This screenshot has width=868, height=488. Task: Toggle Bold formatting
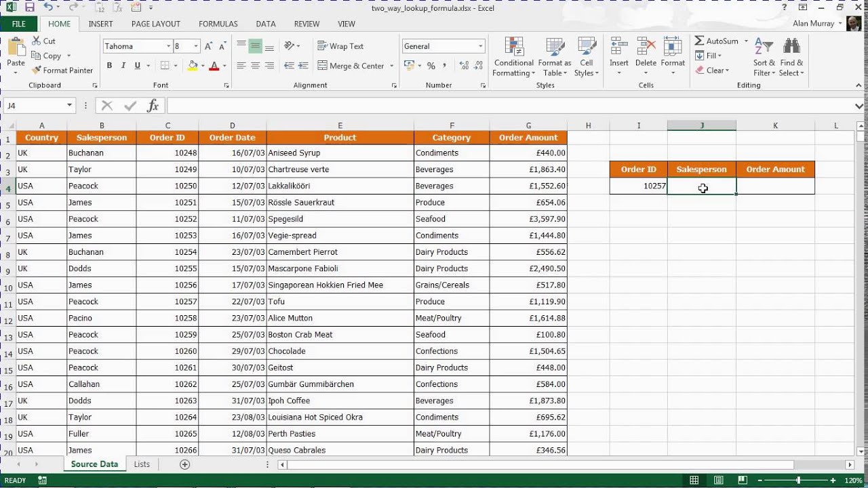click(109, 66)
